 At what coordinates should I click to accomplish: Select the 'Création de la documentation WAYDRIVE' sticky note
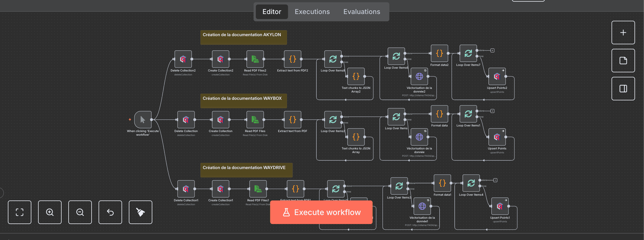246,170
